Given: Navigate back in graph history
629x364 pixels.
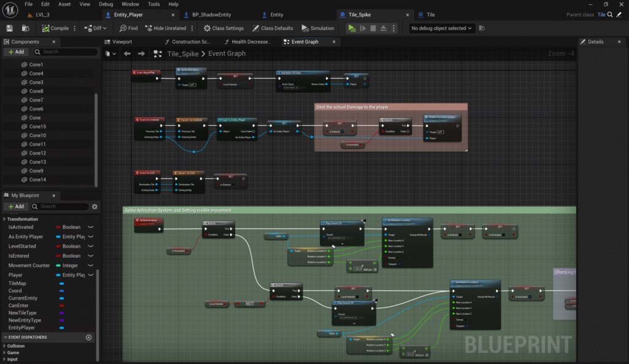Looking at the screenshot, I should (x=127, y=54).
